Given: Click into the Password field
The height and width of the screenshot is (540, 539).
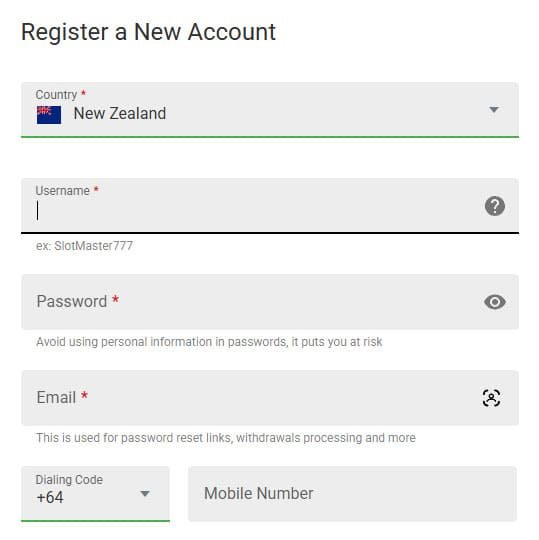Looking at the screenshot, I should click(270, 302).
